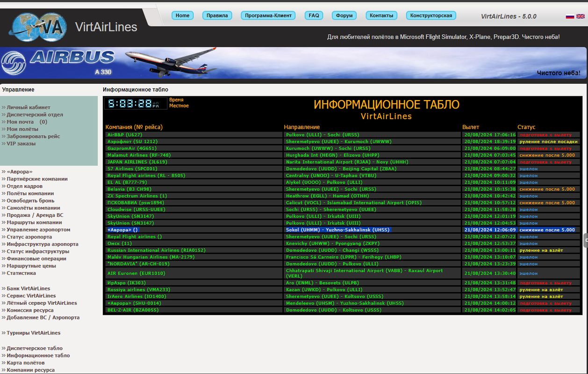This screenshot has height=374, width=588.
Task: Open Личный кабинет in sidebar
Action: pos(29,108)
